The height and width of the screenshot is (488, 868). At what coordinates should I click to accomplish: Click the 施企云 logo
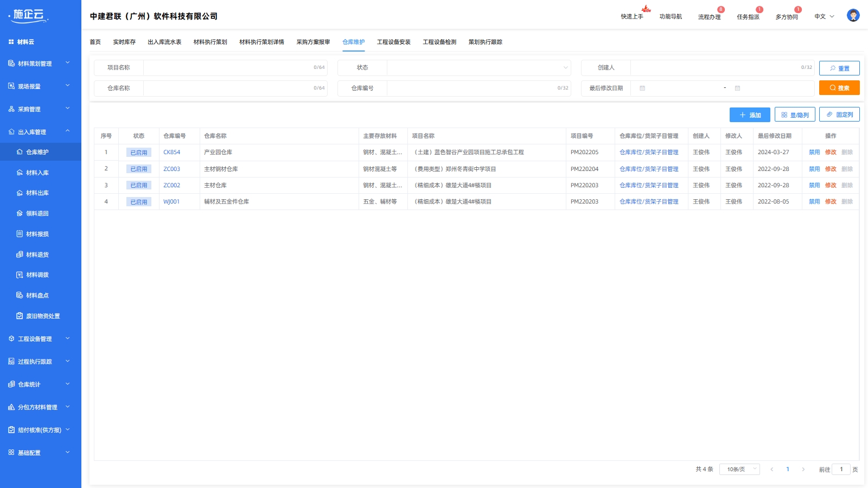pos(29,15)
